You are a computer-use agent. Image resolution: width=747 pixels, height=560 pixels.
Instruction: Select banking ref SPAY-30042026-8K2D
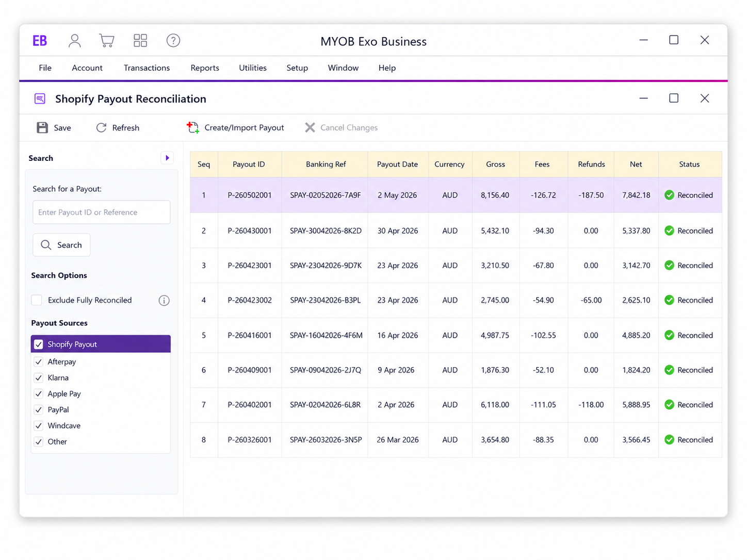326,231
